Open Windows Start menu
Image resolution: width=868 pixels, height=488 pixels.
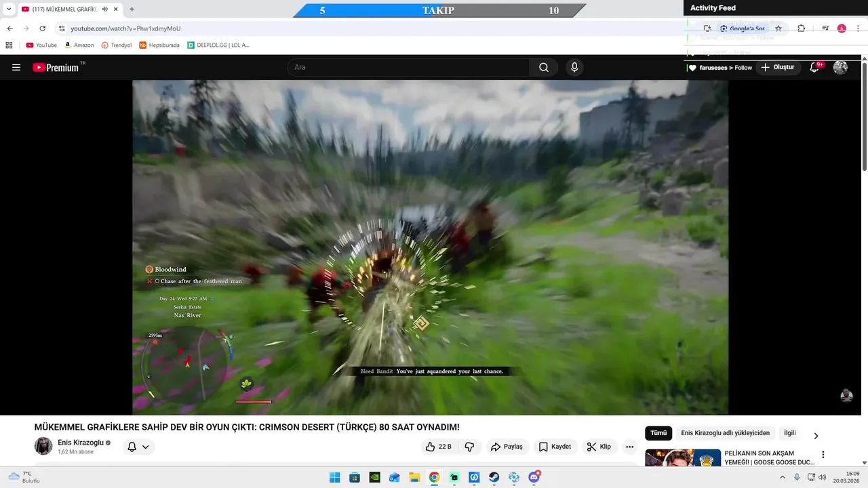coord(334,477)
